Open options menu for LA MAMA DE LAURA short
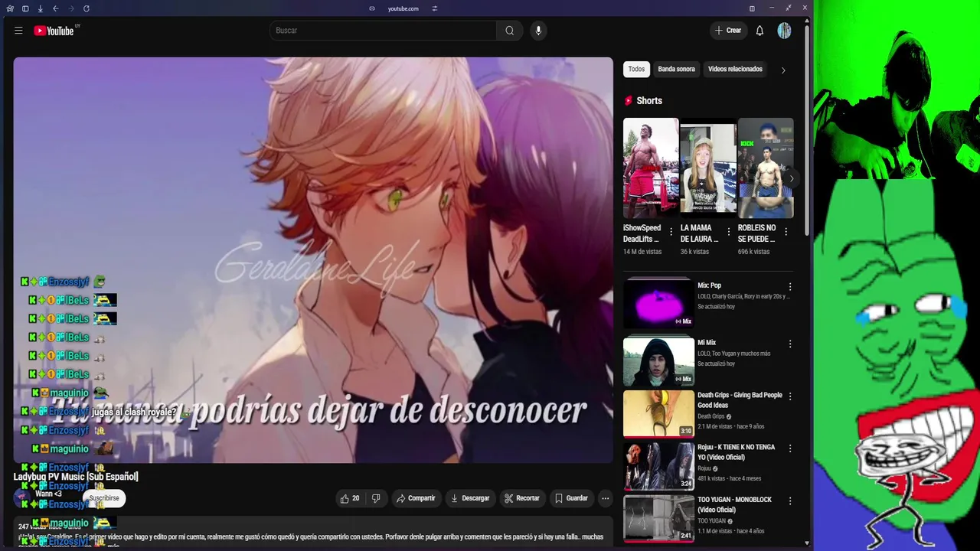The image size is (980, 551). coord(729,232)
